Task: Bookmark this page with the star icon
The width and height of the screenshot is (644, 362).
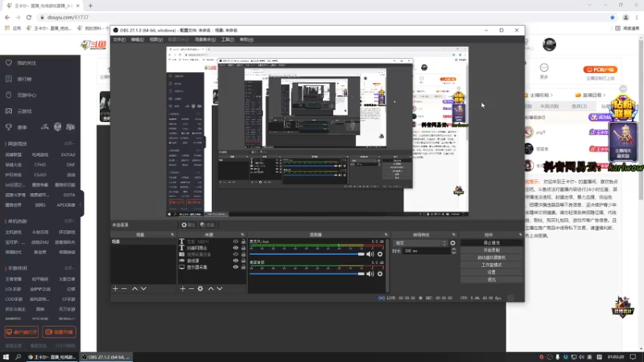Action: (x=613, y=17)
